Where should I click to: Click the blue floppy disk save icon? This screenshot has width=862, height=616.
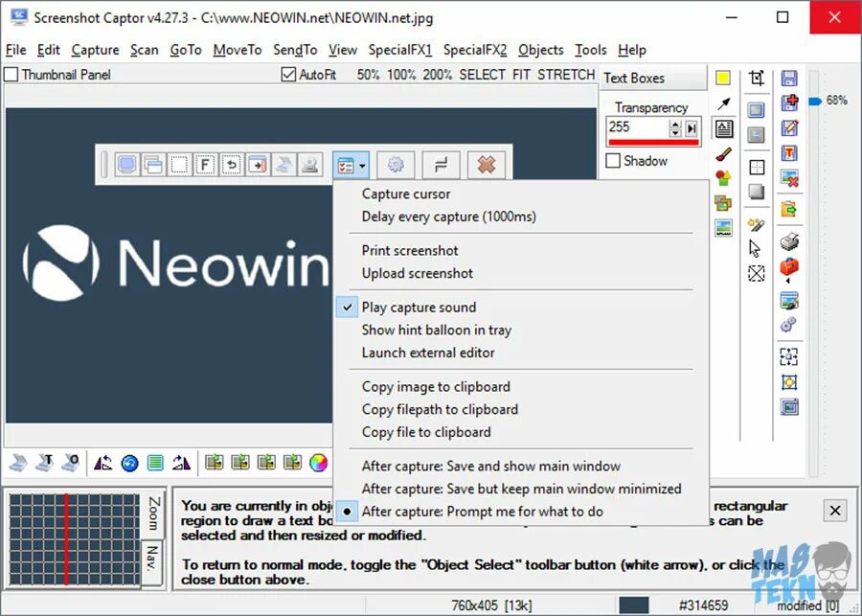[x=789, y=79]
